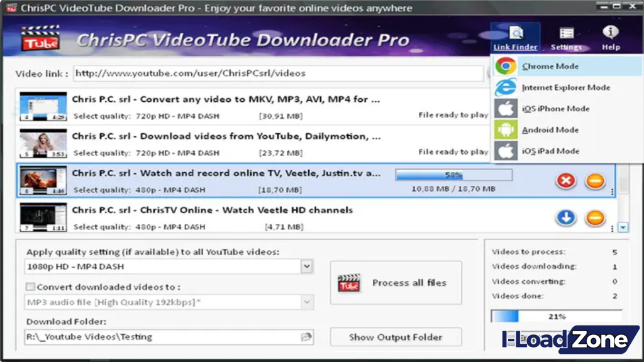Remove the ChrisTV Online video from list

[594, 217]
